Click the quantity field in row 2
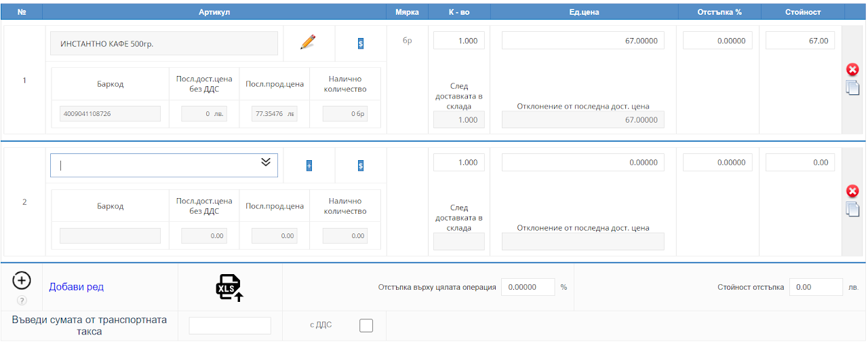This screenshot has height=346, width=868. pyautogui.click(x=459, y=162)
